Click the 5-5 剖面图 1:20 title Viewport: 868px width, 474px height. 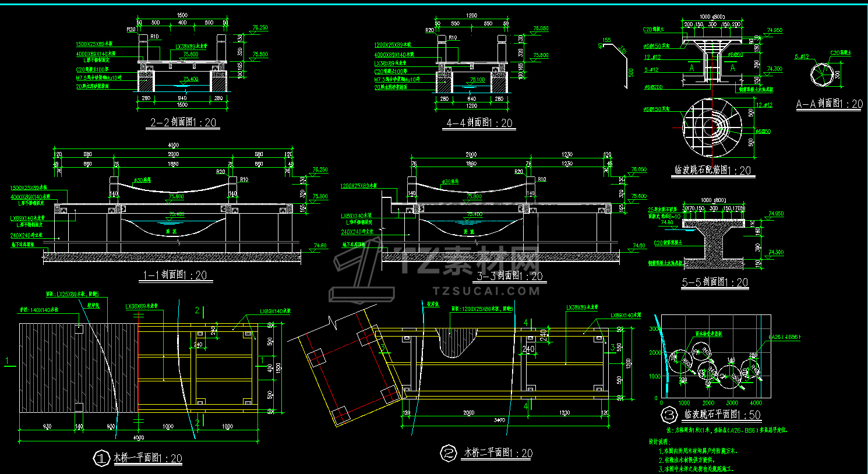tap(715, 282)
